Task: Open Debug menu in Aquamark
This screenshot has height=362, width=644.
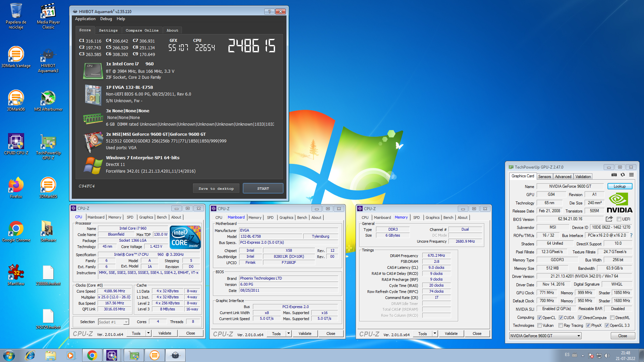Action: click(106, 19)
